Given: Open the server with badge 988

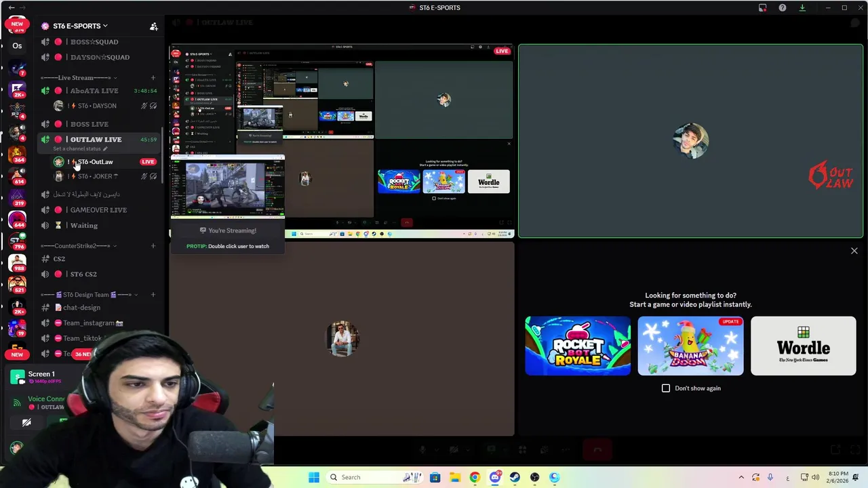Looking at the screenshot, I should click(17, 262).
